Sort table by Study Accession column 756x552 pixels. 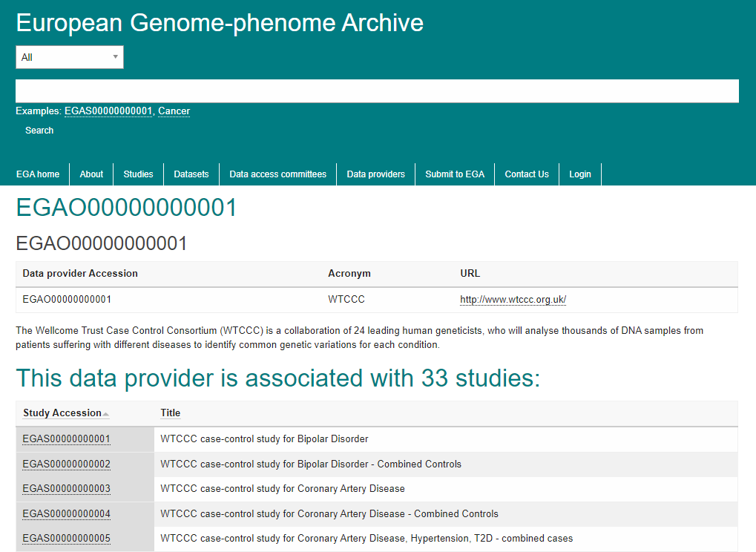(x=62, y=413)
